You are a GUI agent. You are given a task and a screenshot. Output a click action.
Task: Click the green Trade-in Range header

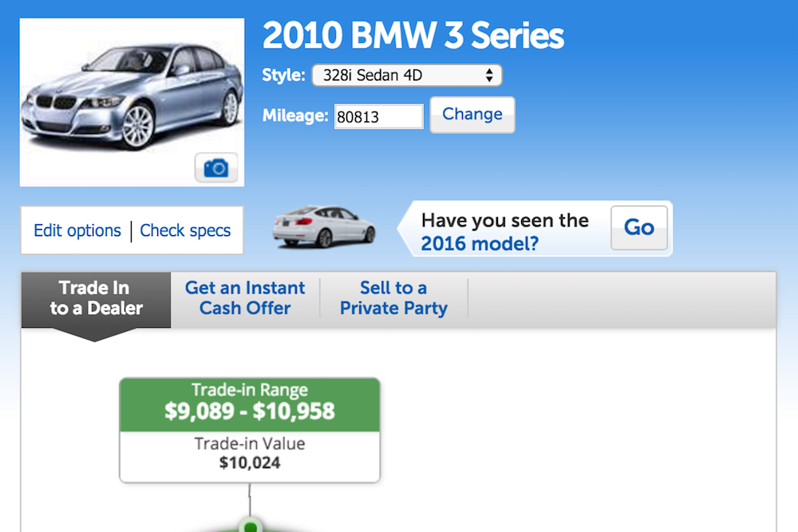(x=250, y=405)
